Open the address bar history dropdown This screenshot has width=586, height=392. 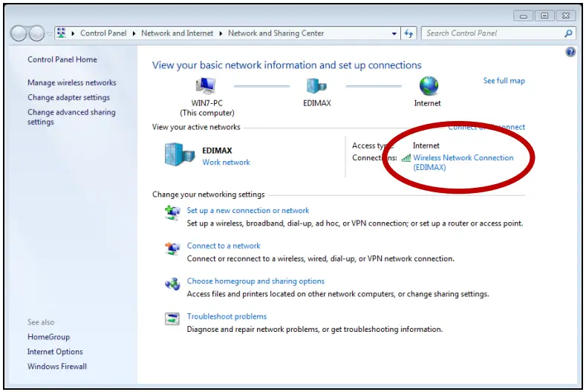394,33
